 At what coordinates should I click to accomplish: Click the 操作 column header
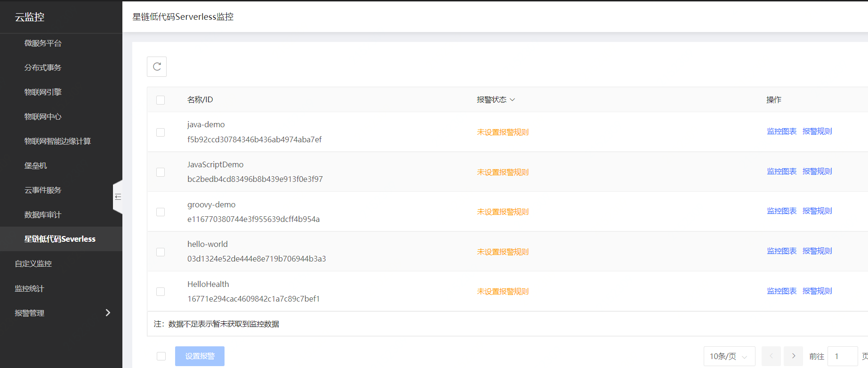tap(774, 99)
